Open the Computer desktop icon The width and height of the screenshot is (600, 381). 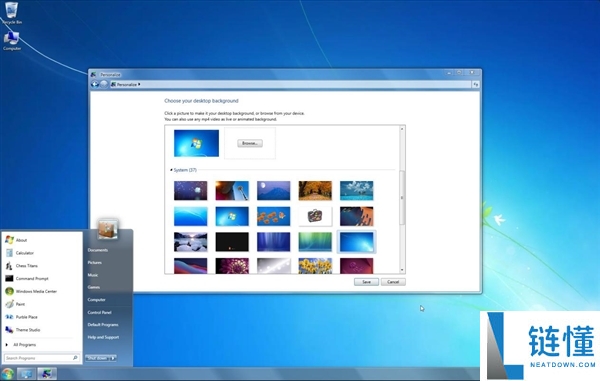coord(11,41)
